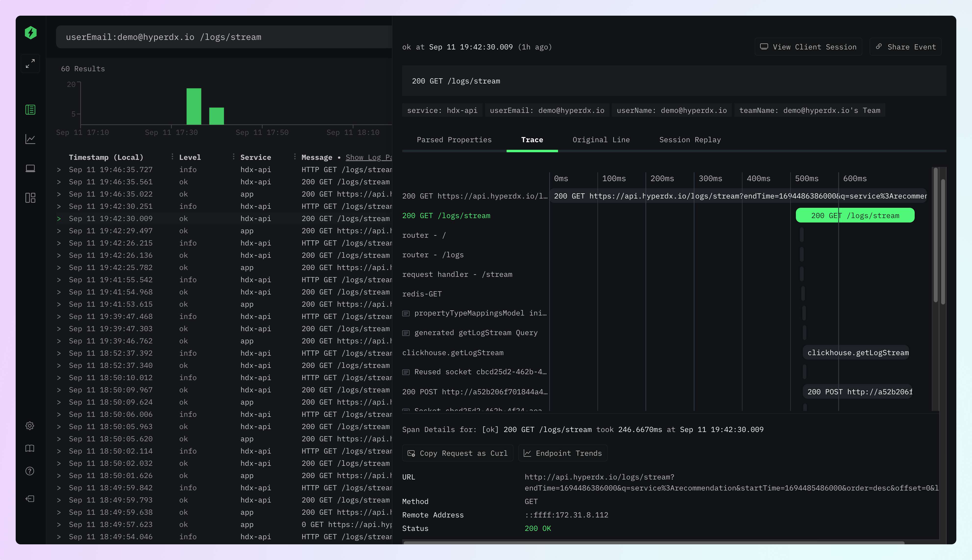Click log icon beside Reused socket row

tap(406, 372)
